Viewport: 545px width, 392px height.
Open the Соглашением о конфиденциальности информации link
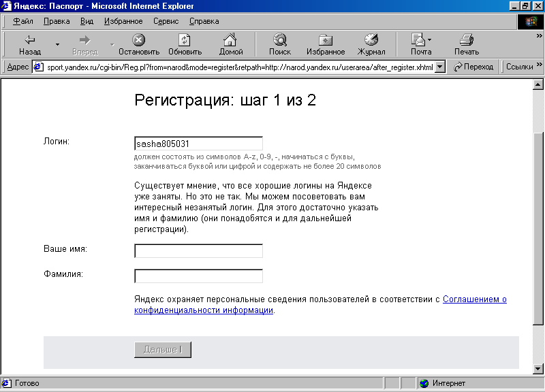tap(320, 304)
